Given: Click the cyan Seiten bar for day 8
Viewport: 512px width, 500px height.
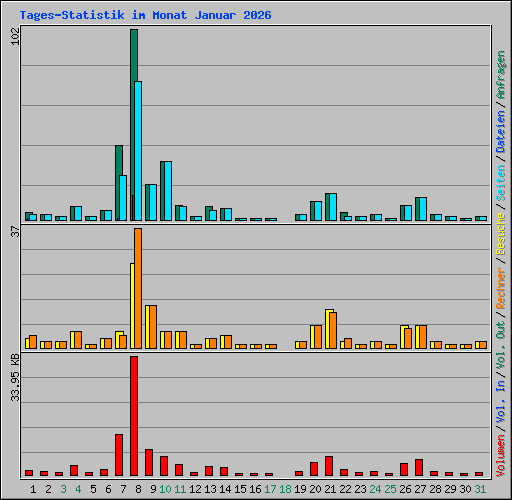Looking at the screenshot, I should [x=138, y=151].
